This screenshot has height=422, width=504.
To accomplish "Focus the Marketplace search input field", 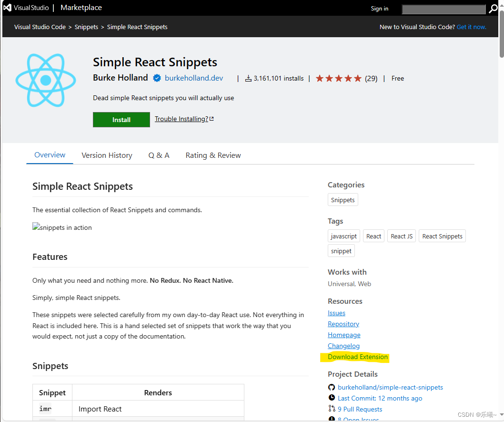I will point(444,10).
